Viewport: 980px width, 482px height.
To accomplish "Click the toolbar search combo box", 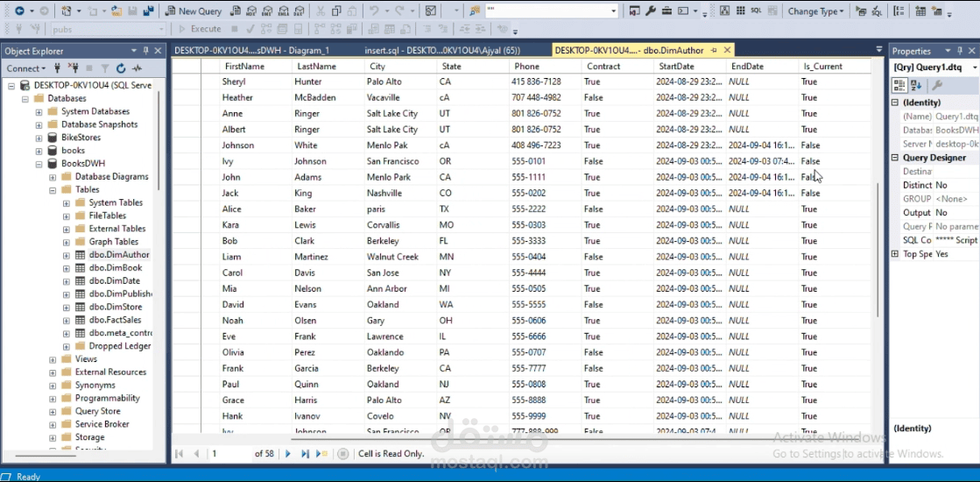I will click(551, 11).
